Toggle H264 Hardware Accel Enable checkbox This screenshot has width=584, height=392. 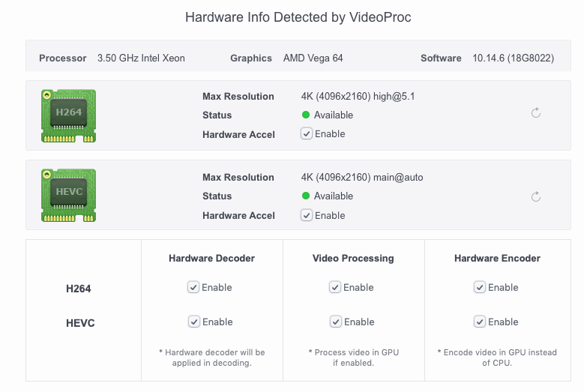pos(307,133)
